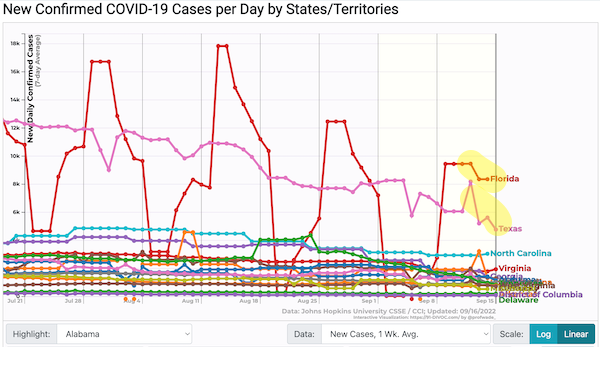This screenshot has height=388, width=600.
Task: Click the District of Columbia label
Action: 540,294
